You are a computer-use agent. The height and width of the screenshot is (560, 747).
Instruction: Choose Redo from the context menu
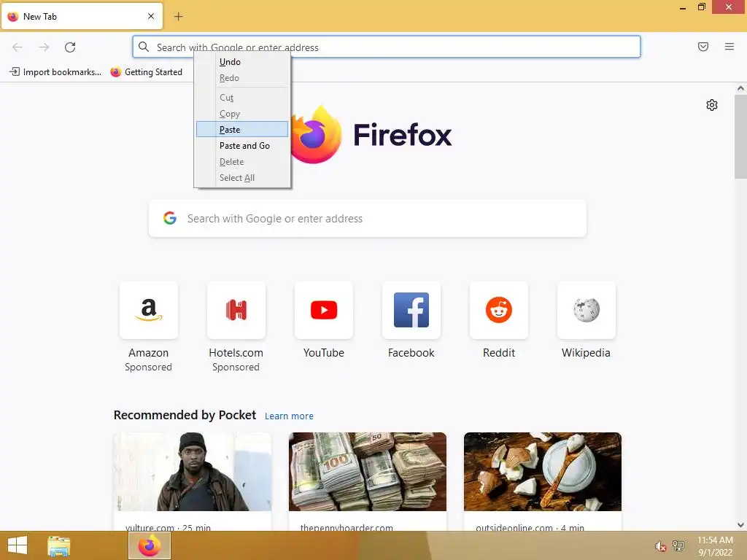pyautogui.click(x=242, y=78)
